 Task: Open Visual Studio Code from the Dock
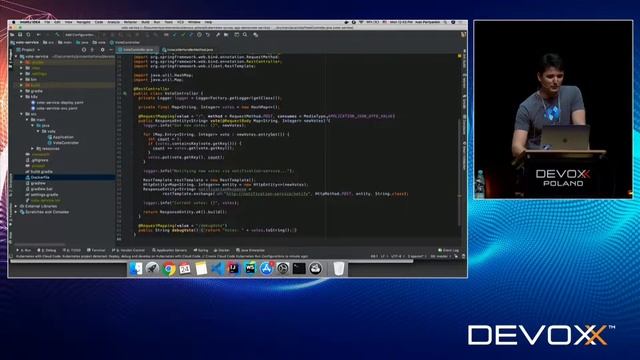[217, 269]
